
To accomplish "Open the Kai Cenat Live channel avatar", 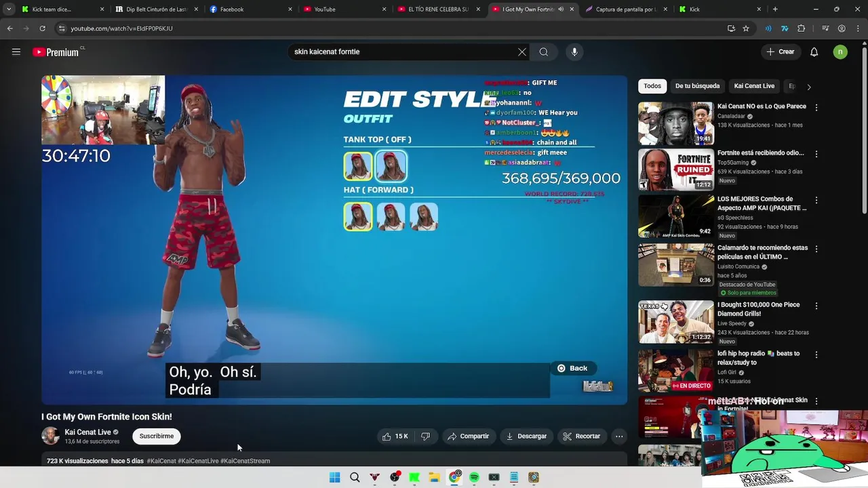I will click(50, 436).
